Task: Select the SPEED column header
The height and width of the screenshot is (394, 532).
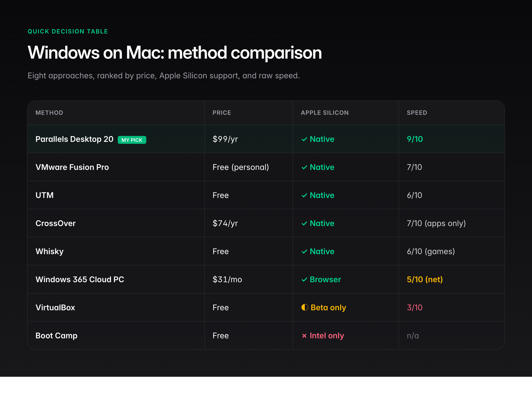Action: coord(417,113)
